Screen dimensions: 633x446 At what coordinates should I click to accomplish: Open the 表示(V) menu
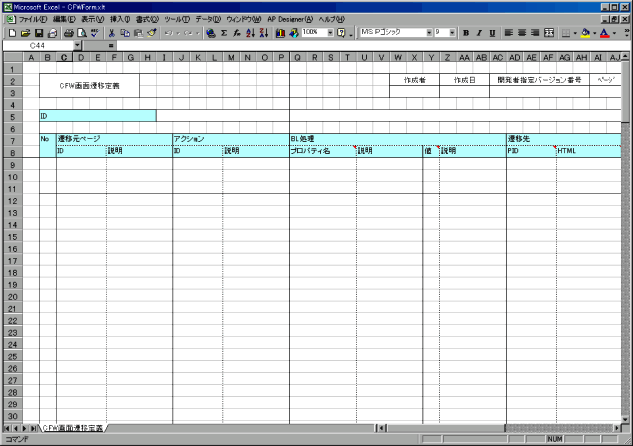(x=92, y=19)
